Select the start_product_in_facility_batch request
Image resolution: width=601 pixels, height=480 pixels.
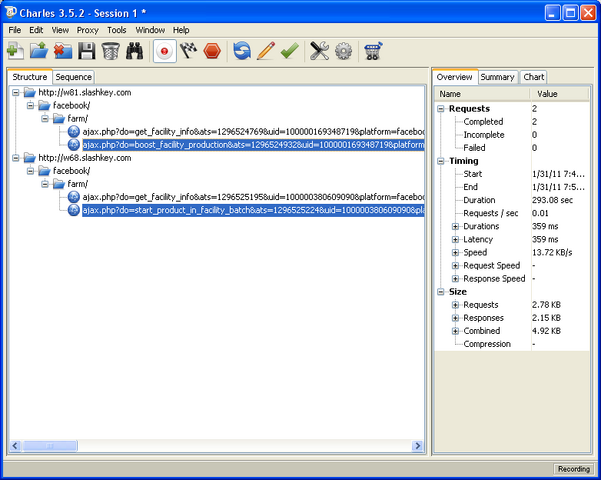[253, 210]
